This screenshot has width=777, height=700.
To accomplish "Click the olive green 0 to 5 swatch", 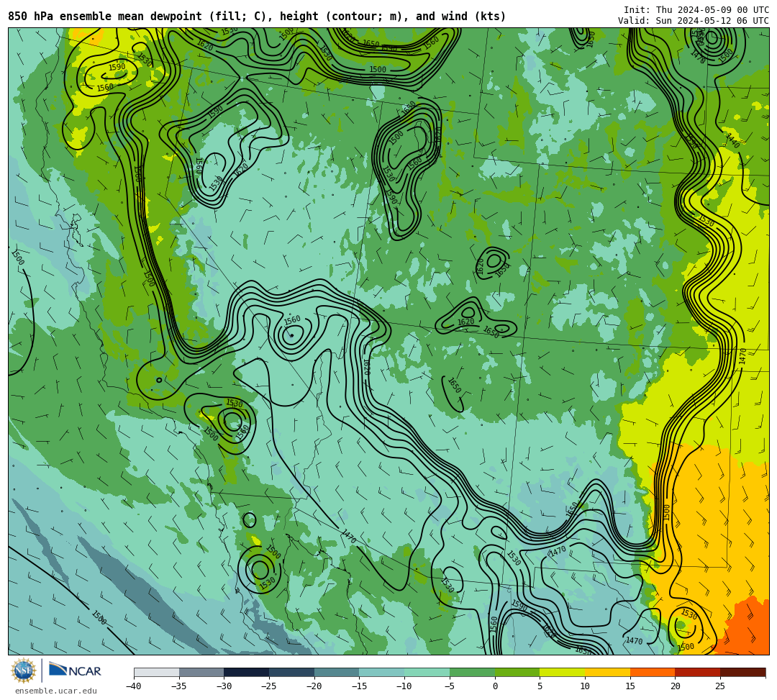I will [517, 672].
